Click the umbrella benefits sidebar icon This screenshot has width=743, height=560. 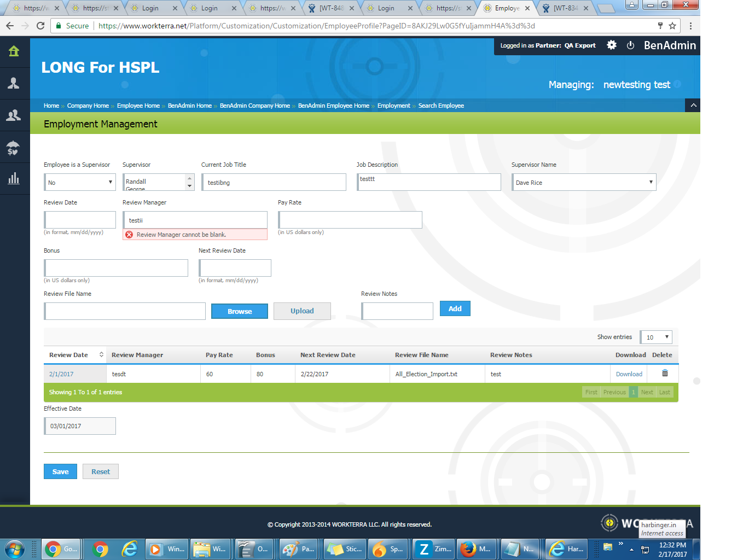tap(14, 147)
